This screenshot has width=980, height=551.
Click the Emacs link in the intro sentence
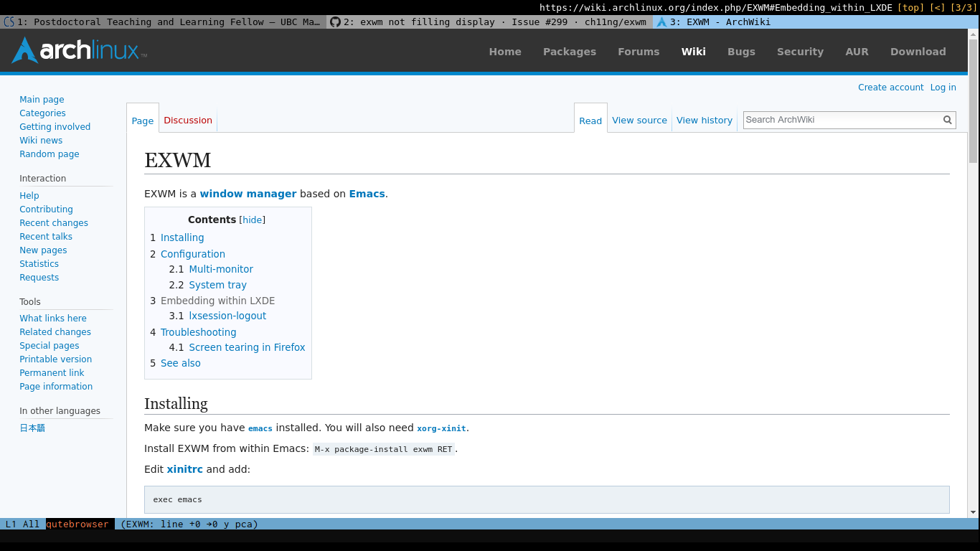pos(367,193)
